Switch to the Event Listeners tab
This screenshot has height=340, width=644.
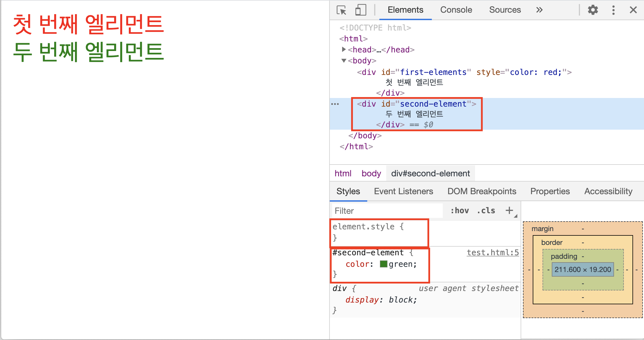(403, 191)
